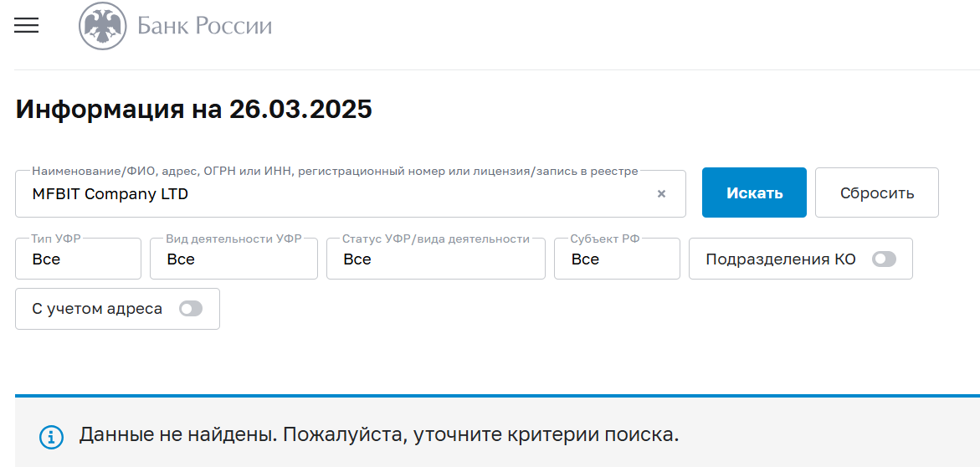The width and height of the screenshot is (980, 467).
Task: Click the Банк России title link
Action: pos(204,26)
